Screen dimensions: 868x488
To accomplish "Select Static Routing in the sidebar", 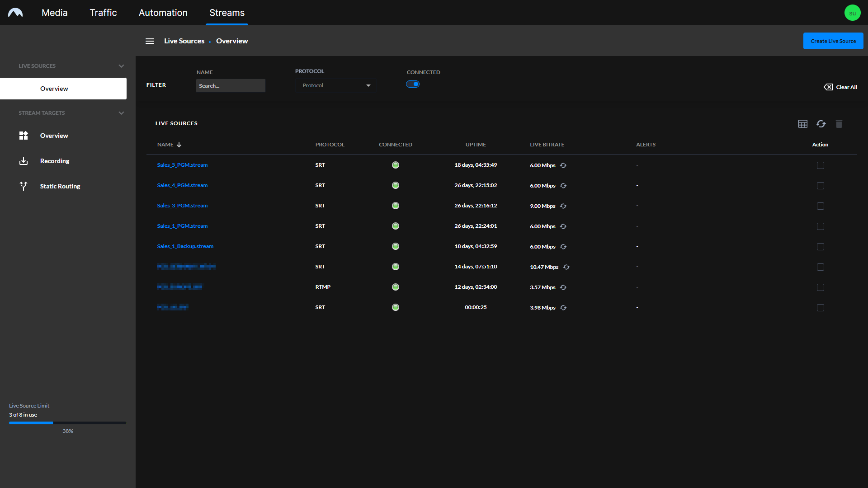I will coord(60,186).
